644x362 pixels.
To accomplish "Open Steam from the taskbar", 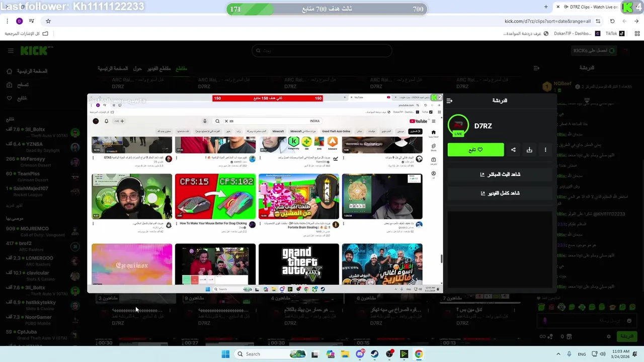I will click(x=375, y=354).
